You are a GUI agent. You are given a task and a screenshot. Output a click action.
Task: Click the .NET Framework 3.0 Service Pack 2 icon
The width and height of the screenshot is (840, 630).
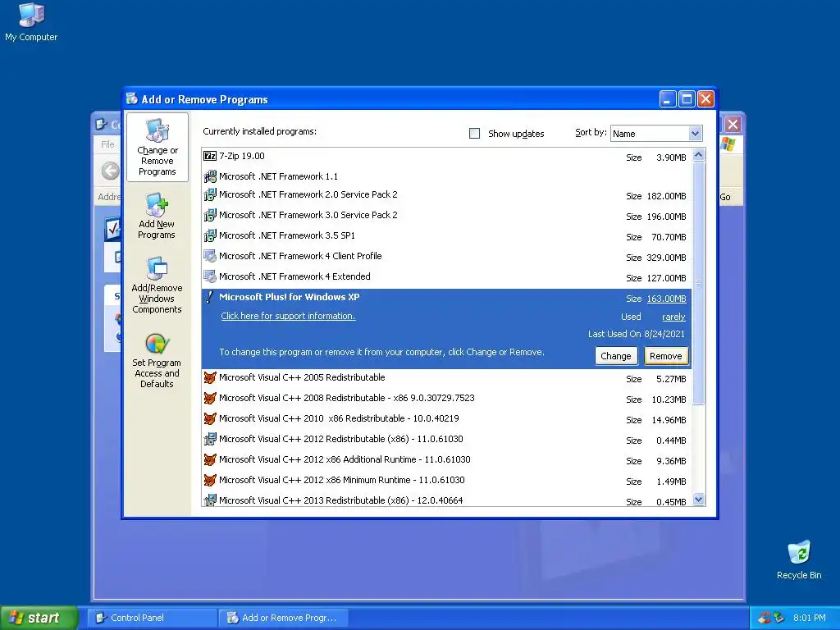pyautogui.click(x=210, y=216)
